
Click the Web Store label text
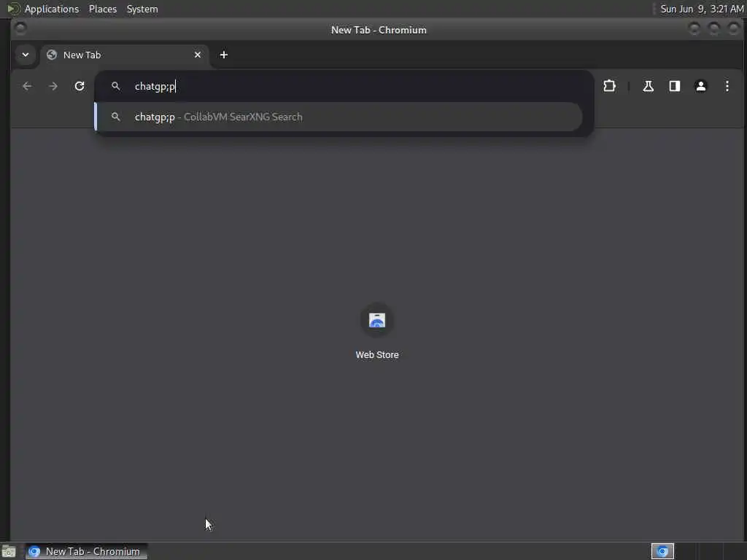pyautogui.click(x=377, y=355)
